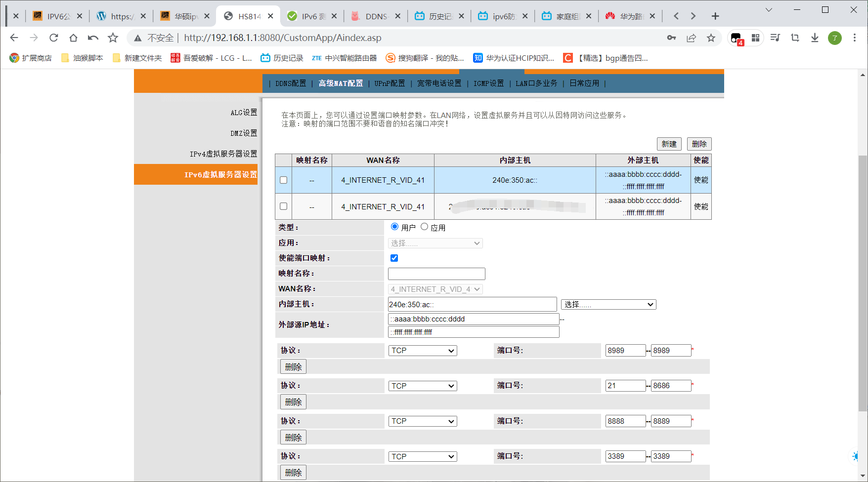Image resolution: width=868 pixels, height=482 pixels.
Task: Open IPv4虚拟服务器设置 in sidebar
Action: coord(223,154)
